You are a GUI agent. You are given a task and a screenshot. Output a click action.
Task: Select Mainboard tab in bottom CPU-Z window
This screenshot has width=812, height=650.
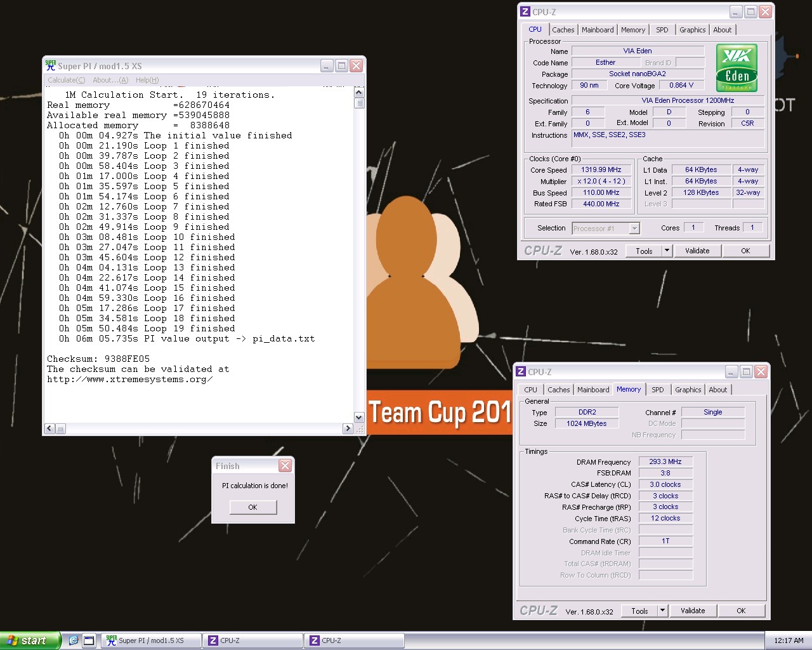point(593,390)
